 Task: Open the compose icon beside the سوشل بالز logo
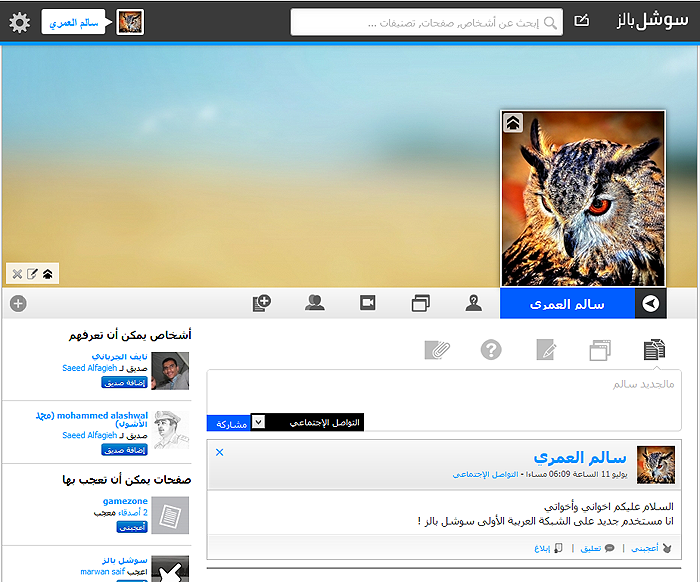(582, 21)
